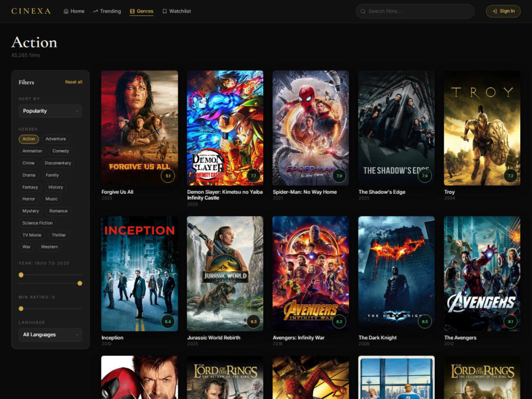Select the Romance genre chip
Viewport: 532px width, 399px height.
[59, 211]
